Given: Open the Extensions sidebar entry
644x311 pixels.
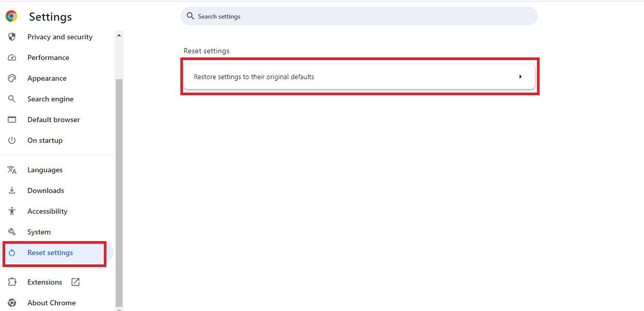Looking at the screenshot, I should (x=44, y=282).
